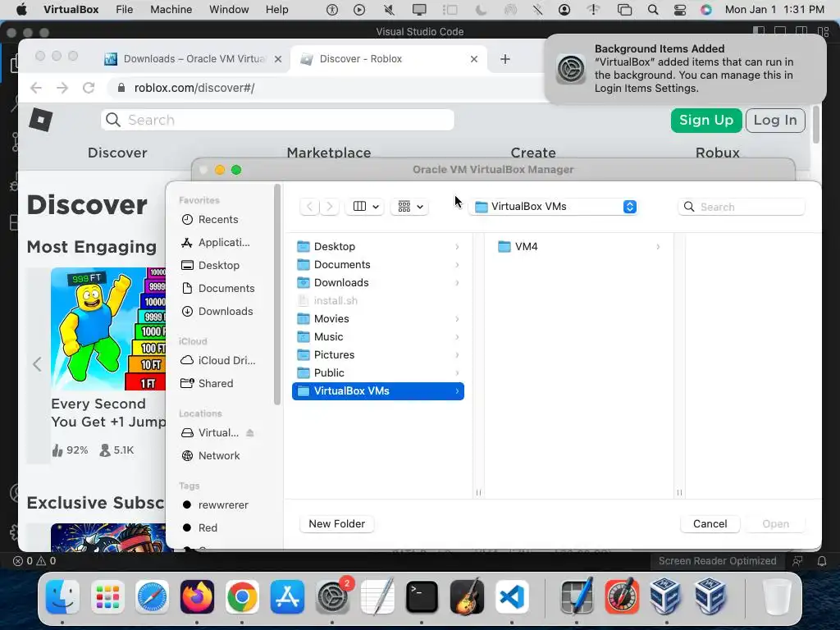Image resolution: width=840 pixels, height=630 pixels.
Task: Open Spotlight search in menu bar
Action: pos(652,10)
